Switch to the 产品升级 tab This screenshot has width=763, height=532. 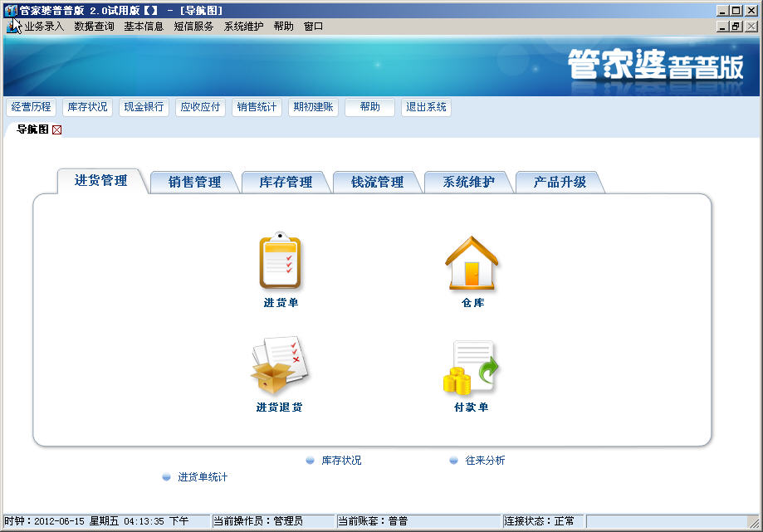point(560,183)
